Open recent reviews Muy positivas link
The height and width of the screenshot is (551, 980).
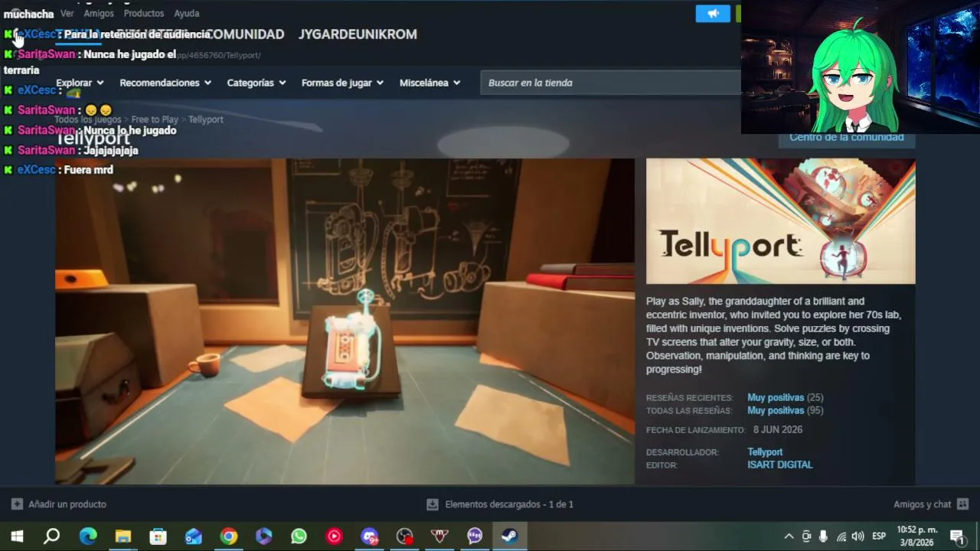(776, 398)
